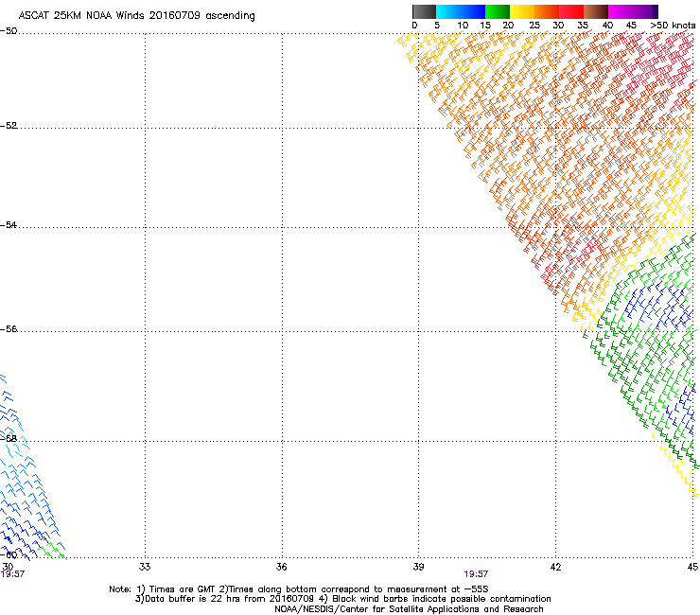Click the note line starting 'Note: 1) Times are GMT'

click(299, 589)
